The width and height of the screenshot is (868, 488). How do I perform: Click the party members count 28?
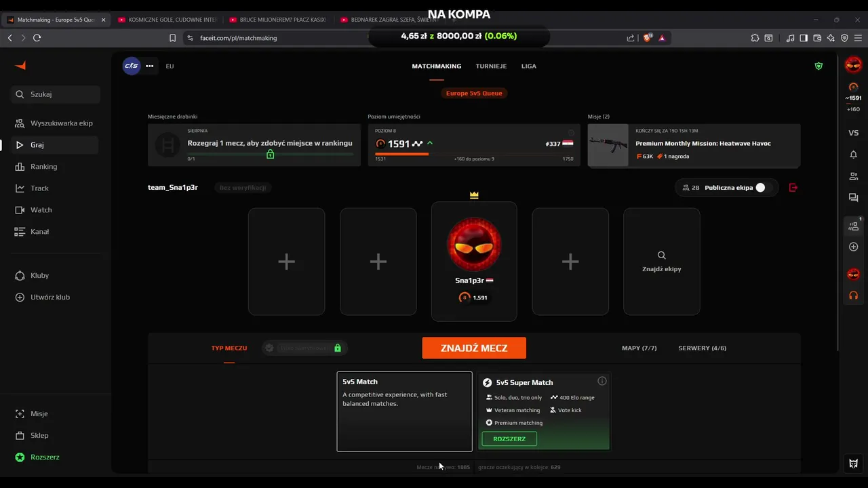click(x=691, y=188)
